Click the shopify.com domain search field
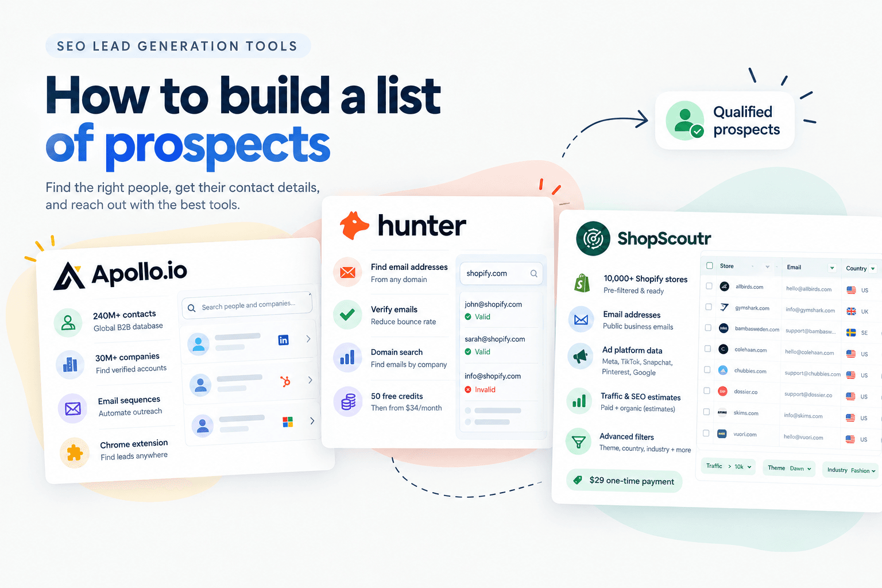The image size is (882, 588). (501, 273)
